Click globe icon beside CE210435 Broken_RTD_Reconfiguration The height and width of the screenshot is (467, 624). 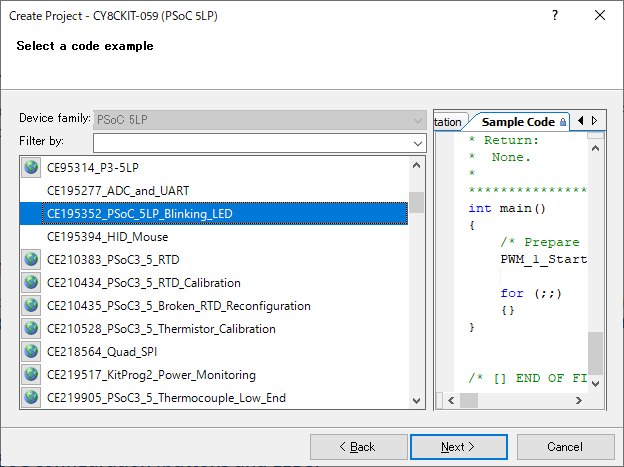click(31, 306)
